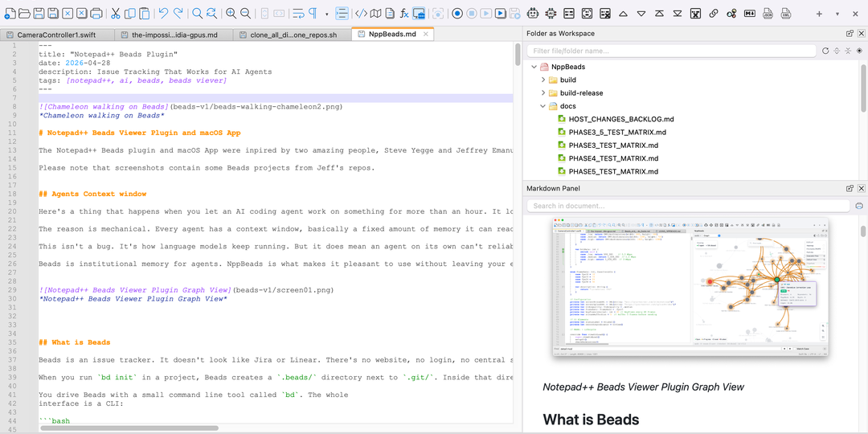This screenshot has height=434, width=868.
Task: Open PHASE3_5_TEST_MATRIX.md file
Action: click(617, 133)
